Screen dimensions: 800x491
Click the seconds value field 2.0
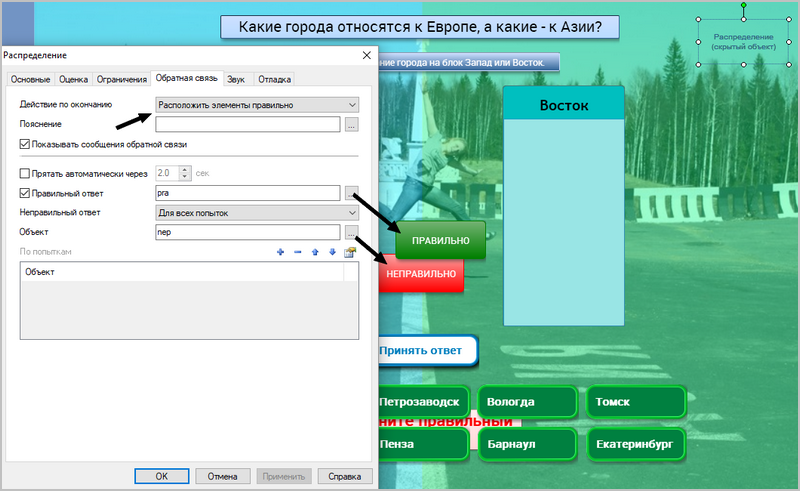coord(167,173)
